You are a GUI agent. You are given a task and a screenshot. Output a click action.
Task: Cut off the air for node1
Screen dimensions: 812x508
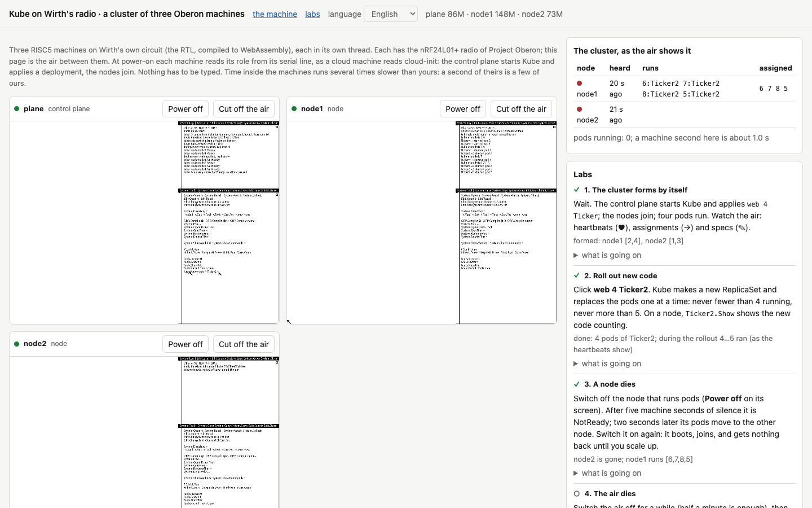pos(521,109)
